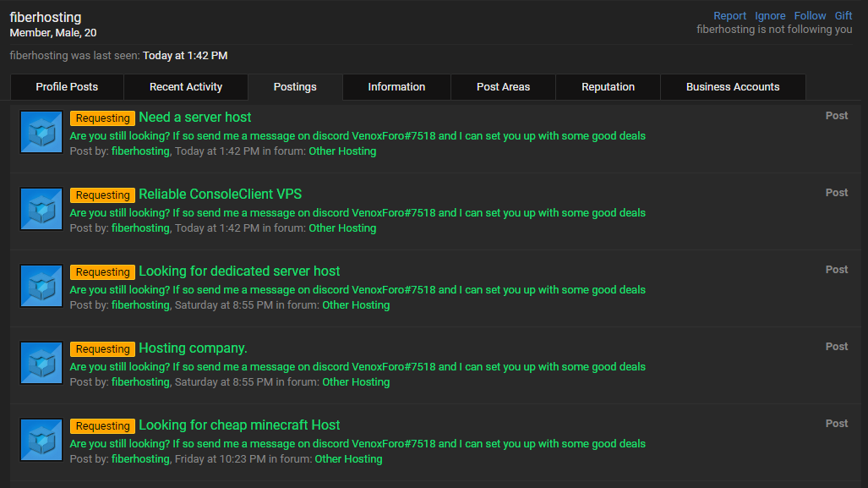View the Reputation tab
868x488 pixels.
click(608, 87)
